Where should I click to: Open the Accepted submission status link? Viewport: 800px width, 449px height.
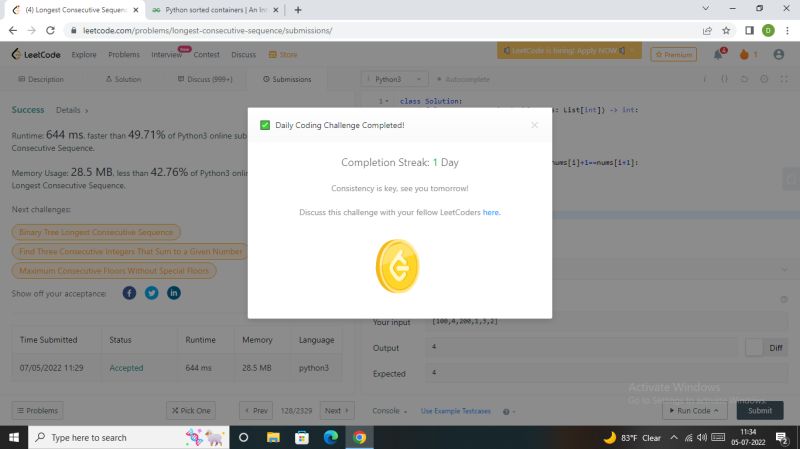click(126, 368)
